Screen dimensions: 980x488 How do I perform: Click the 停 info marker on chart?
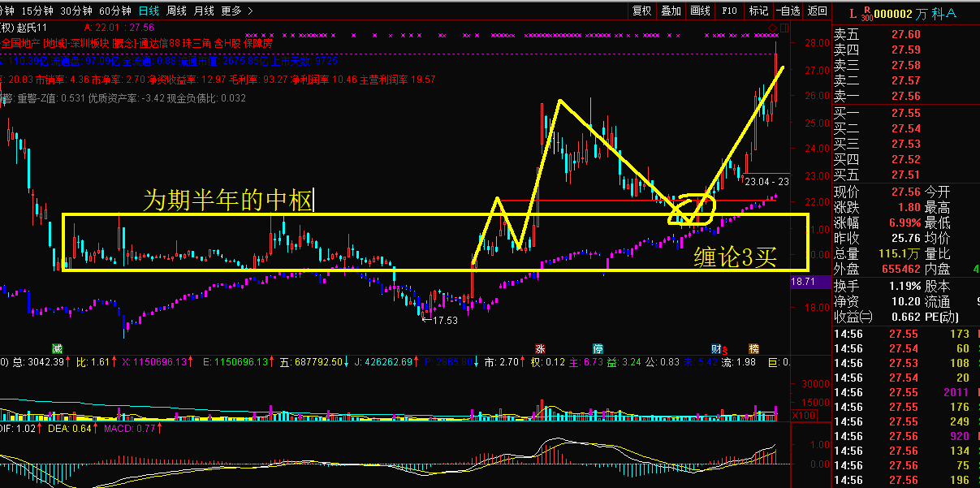point(598,348)
